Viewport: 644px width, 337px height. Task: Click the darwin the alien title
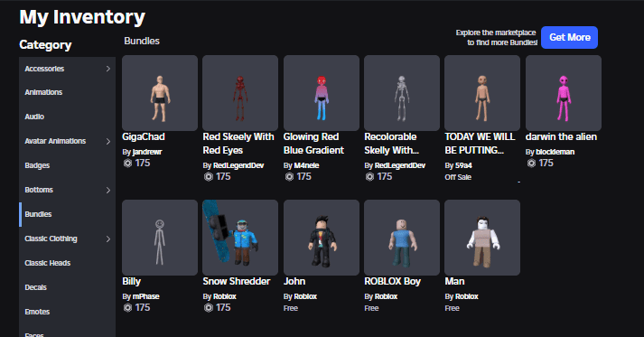[561, 136]
